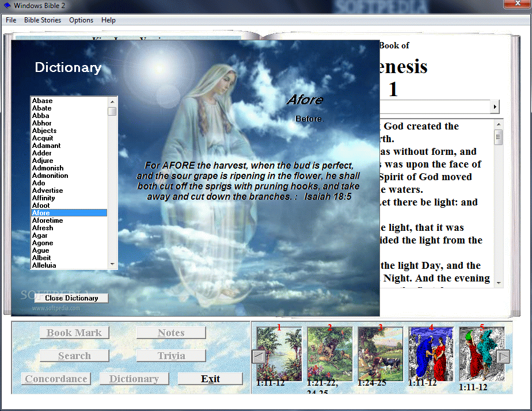Select 'Acquit' in dictionary list

pos(69,138)
